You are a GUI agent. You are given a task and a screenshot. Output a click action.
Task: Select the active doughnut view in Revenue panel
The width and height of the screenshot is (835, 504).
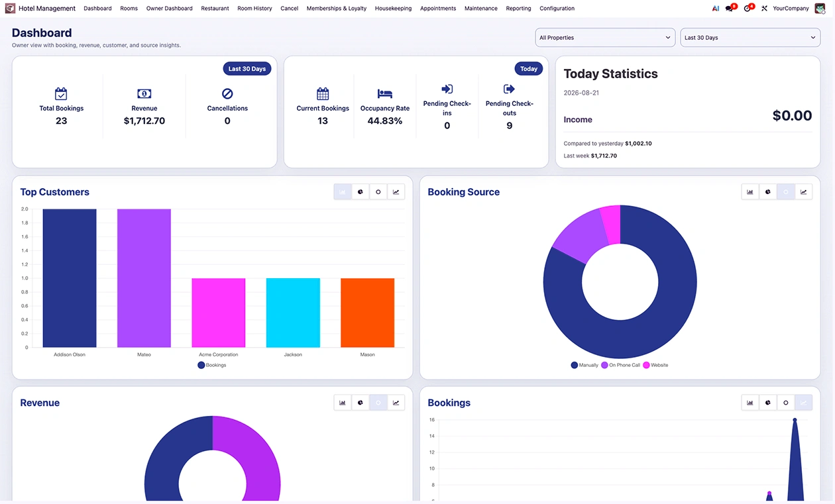pyautogui.click(x=378, y=403)
